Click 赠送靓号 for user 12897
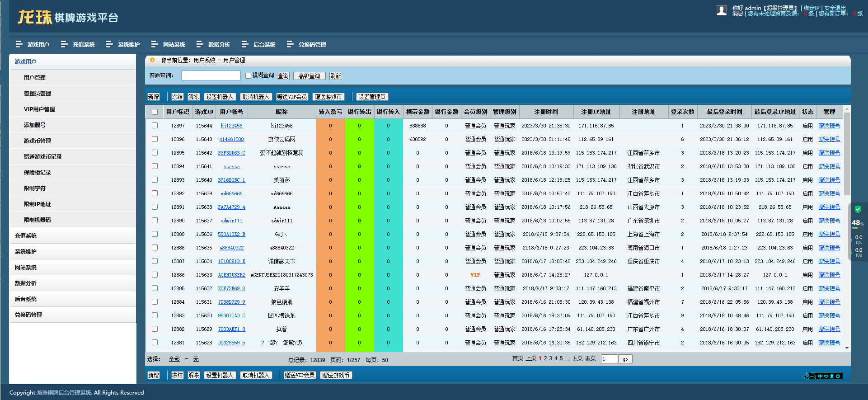The height and width of the screenshot is (400, 868). (x=829, y=126)
